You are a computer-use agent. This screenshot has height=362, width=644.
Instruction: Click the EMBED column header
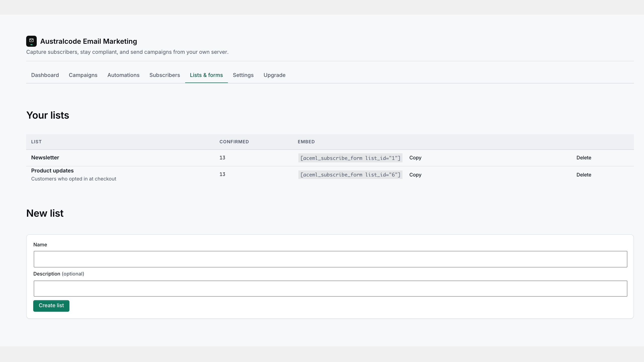pyautogui.click(x=306, y=142)
